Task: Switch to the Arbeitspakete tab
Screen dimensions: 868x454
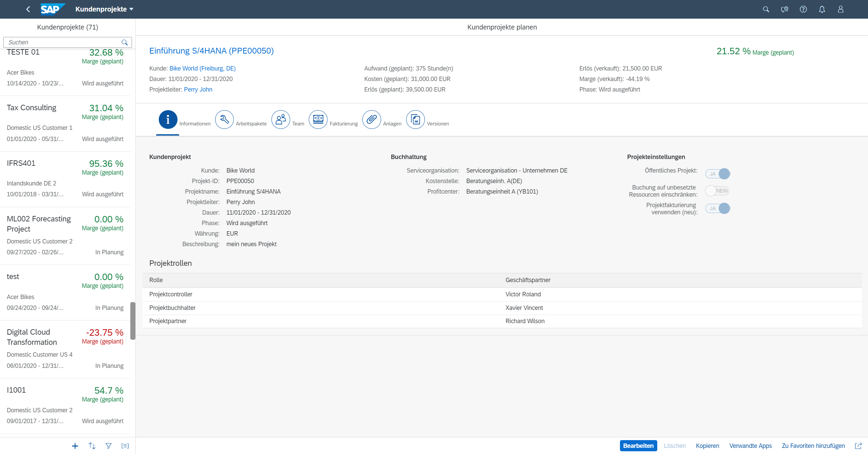Action: 224,120
